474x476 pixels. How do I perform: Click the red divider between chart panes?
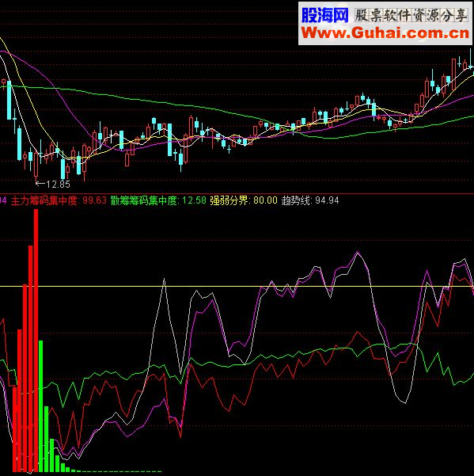237,193
